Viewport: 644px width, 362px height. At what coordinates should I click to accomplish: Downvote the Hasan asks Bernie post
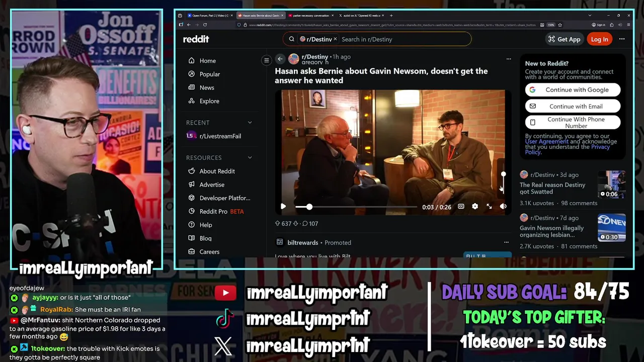[296, 224]
